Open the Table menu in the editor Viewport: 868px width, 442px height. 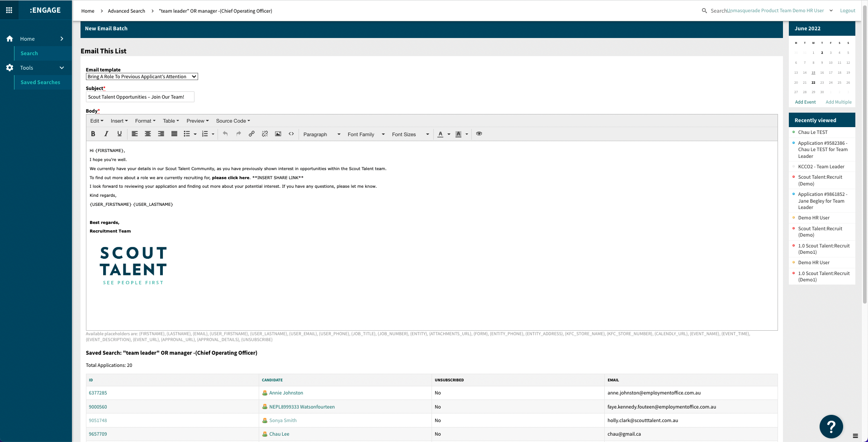point(171,120)
